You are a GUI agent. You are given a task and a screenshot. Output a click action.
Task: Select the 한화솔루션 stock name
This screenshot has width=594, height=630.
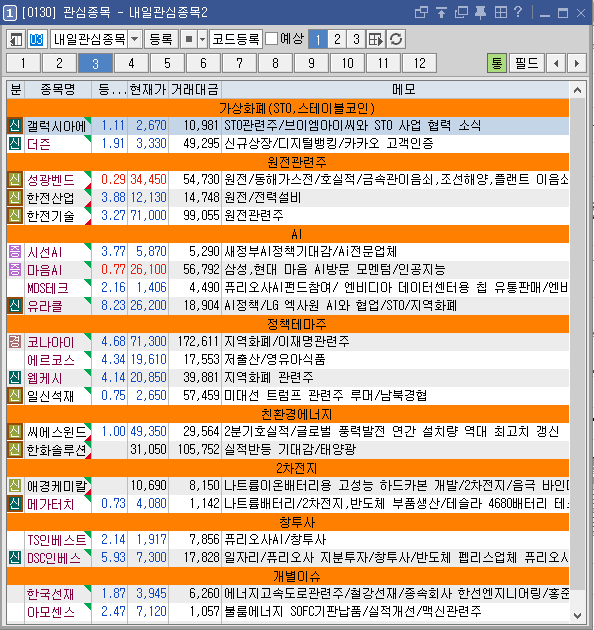click(x=56, y=450)
